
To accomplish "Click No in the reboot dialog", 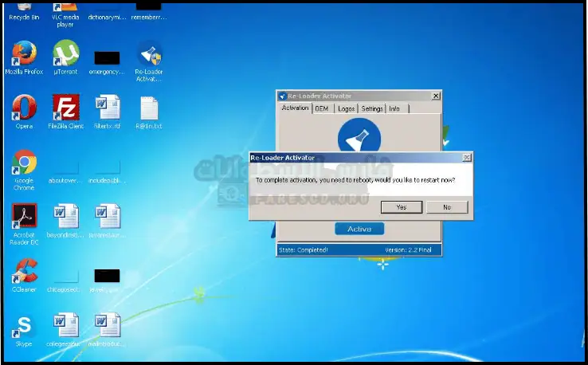I will point(446,207).
